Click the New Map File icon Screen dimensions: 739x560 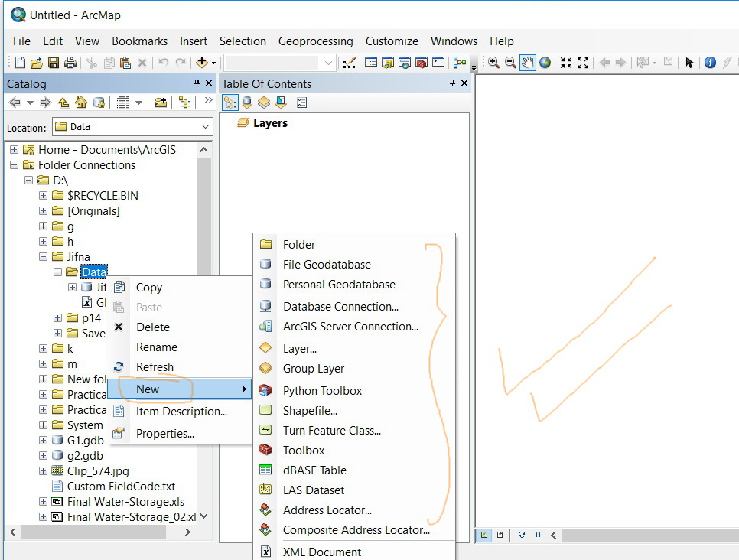click(20, 62)
